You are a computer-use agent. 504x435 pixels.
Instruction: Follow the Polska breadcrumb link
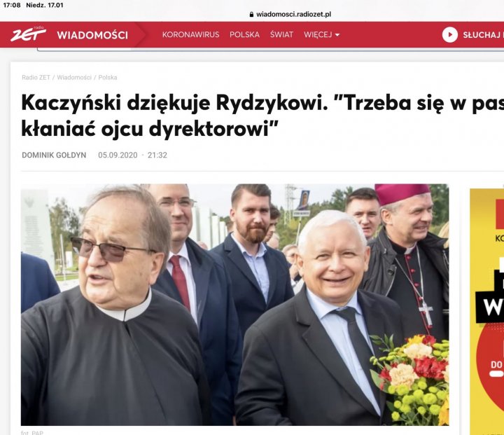(108, 78)
